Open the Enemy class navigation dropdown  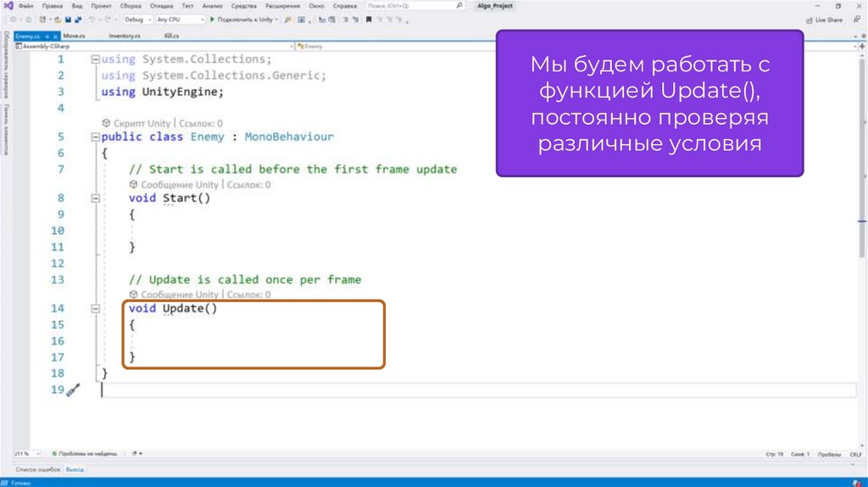(x=576, y=47)
